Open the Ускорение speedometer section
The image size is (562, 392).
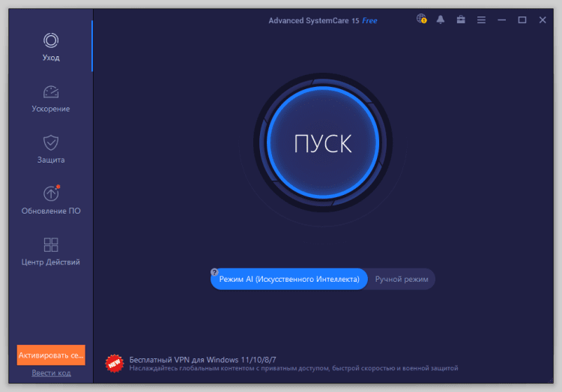[51, 99]
